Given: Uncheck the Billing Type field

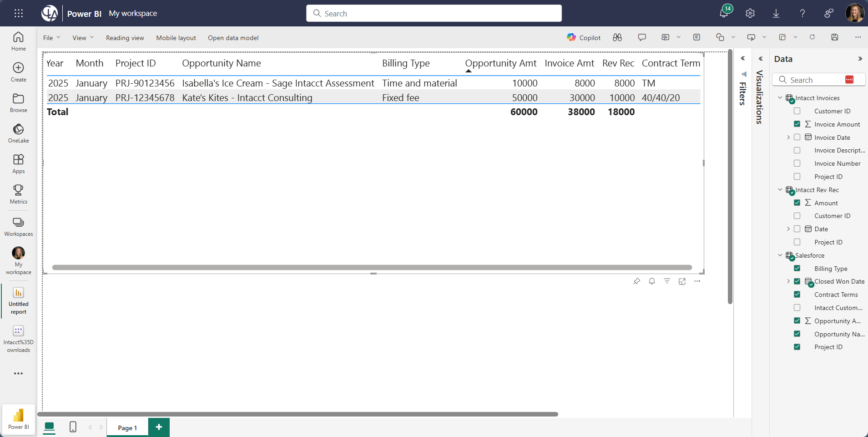Looking at the screenshot, I should [x=797, y=269].
